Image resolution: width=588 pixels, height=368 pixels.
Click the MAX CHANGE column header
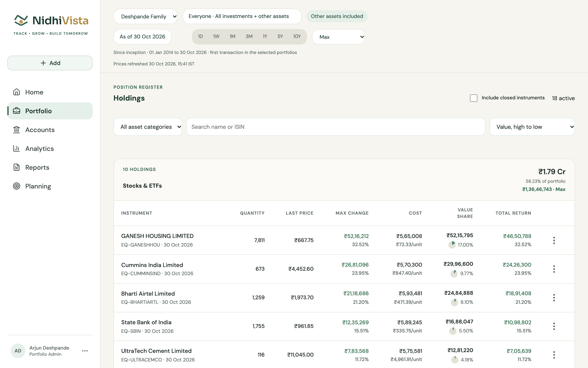point(352,213)
